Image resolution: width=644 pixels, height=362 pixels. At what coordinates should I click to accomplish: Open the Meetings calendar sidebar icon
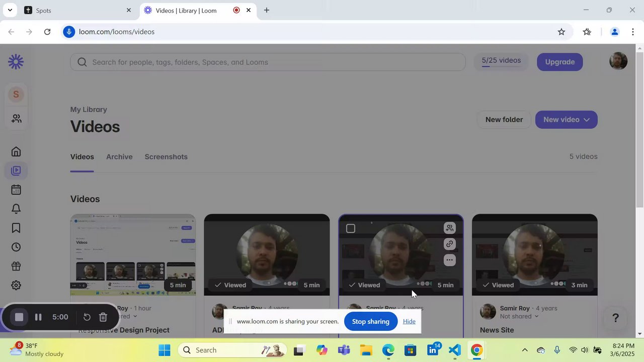pos(16,190)
